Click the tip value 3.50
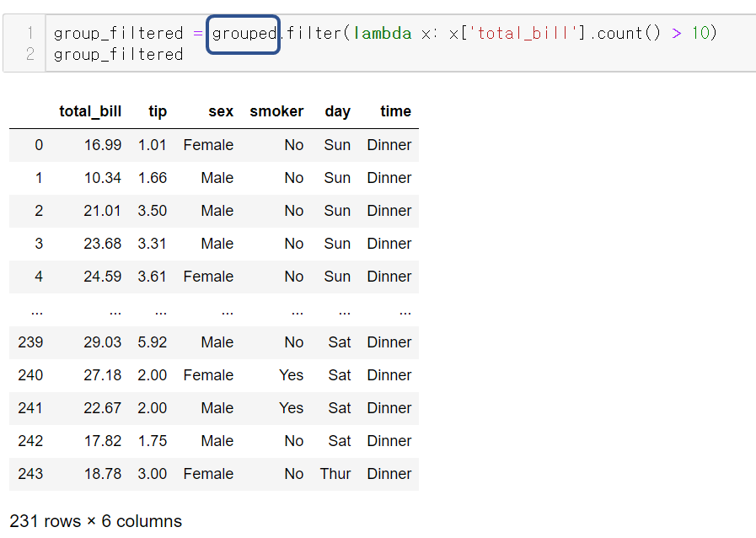 pos(153,211)
